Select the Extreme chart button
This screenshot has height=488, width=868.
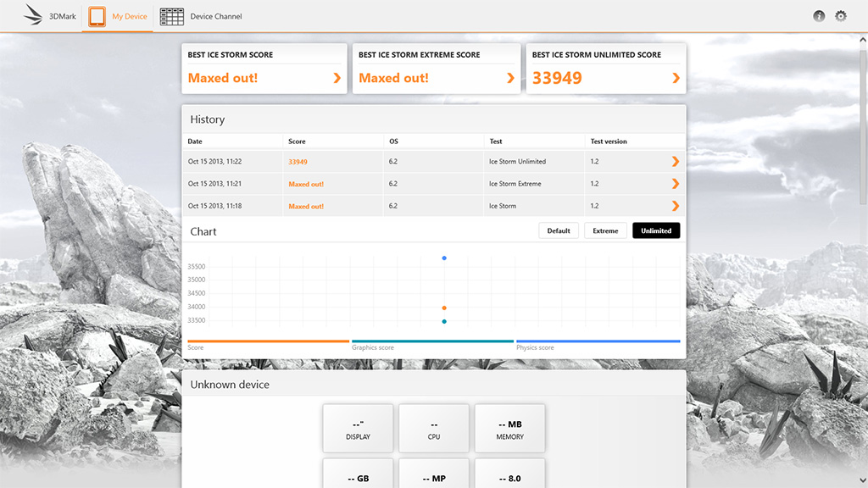point(605,230)
